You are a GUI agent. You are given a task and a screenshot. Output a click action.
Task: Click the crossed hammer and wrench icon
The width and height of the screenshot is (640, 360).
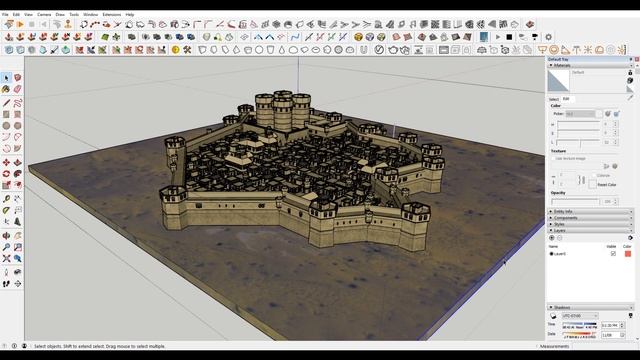coord(187,50)
